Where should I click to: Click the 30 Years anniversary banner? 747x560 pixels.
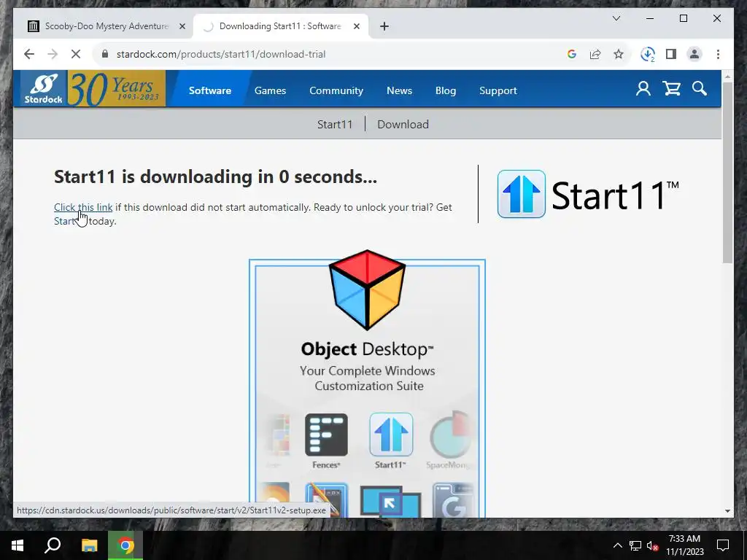(x=117, y=88)
